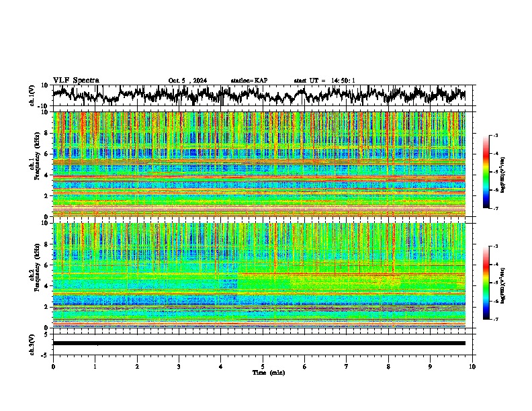Image resolution: width=532 pixels, height=411 pixels.
Task: Click the time axis tick label "4"
Action: (221, 367)
